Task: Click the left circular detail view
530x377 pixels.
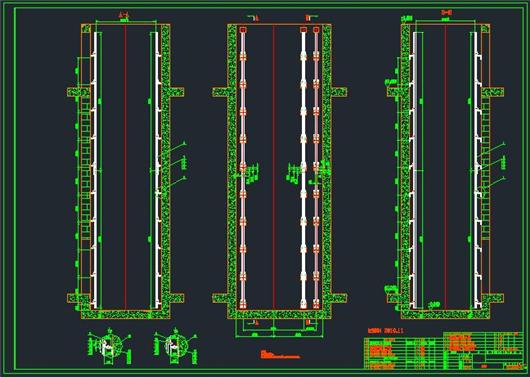Action: (x=109, y=347)
